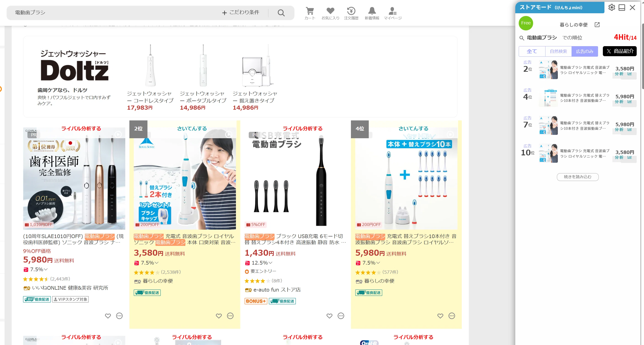Open rank 7位 product title in panel
The image size is (644, 345).
click(x=585, y=126)
